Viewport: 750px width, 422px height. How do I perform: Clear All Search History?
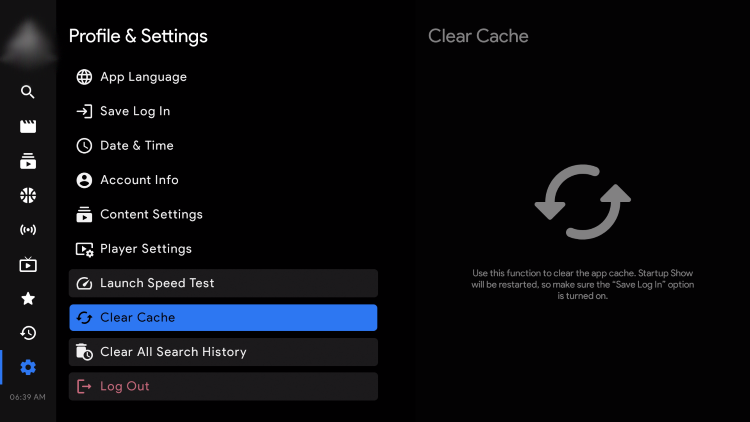pyautogui.click(x=223, y=352)
